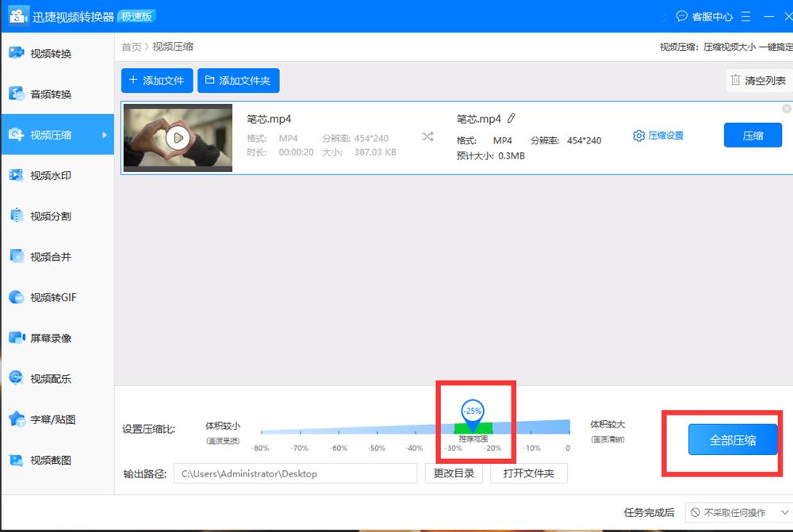Screen dimensions: 793x532
Task: Select the 视频合并 feature
Action: click(48, 257)
